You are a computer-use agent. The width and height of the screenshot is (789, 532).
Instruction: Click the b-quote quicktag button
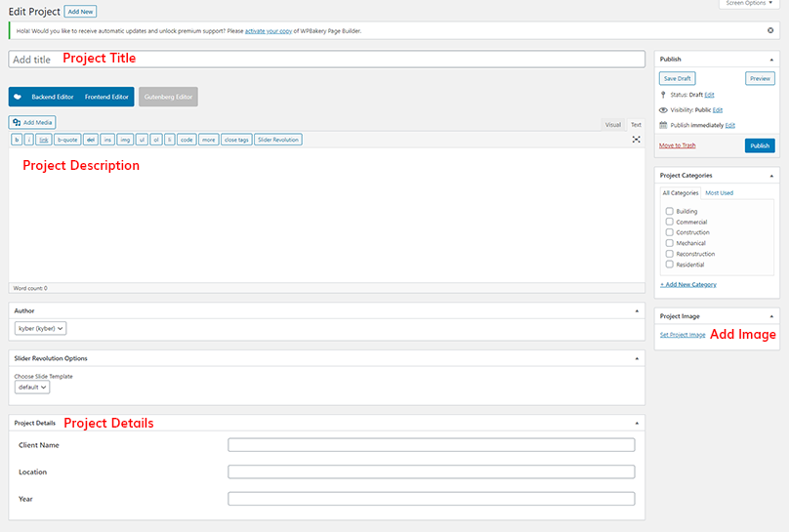66,140
